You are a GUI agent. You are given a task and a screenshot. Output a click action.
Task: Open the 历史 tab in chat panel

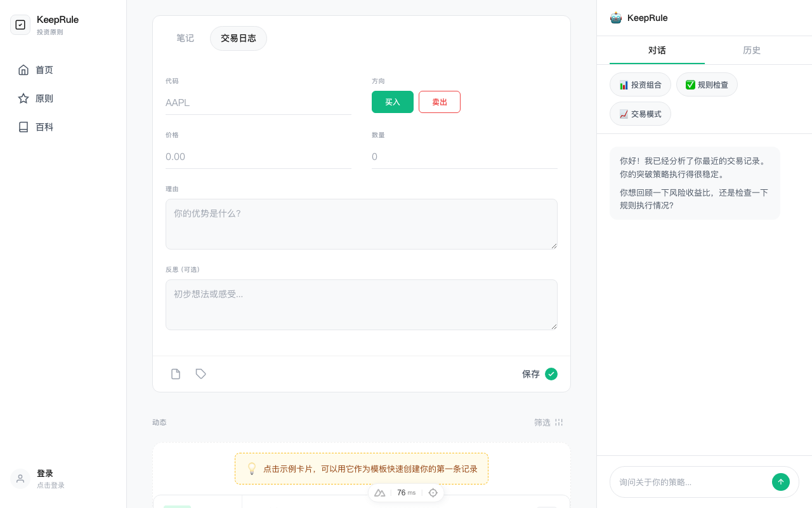(752, 50)
